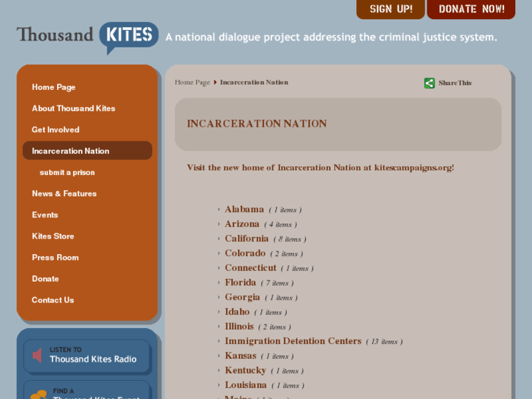Viewport: 532px width, 399px height.
Task: Click the '( 8 items )' count
Action: tap(290, 239)
